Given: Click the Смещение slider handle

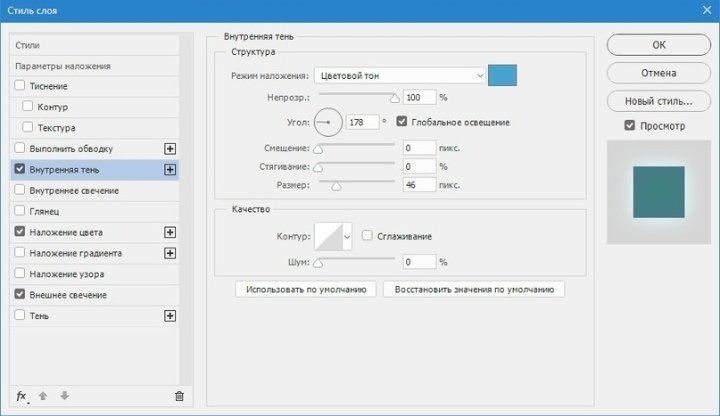Looking at the screenshot, I should (318, 149).
